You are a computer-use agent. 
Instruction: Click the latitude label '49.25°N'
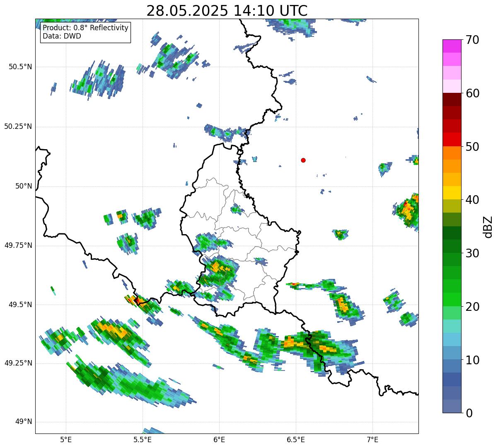coord(17,363)
